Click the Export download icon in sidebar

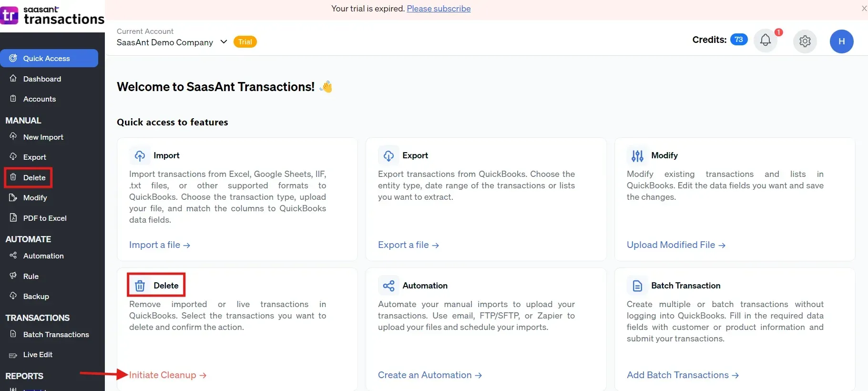coord(13,156)
